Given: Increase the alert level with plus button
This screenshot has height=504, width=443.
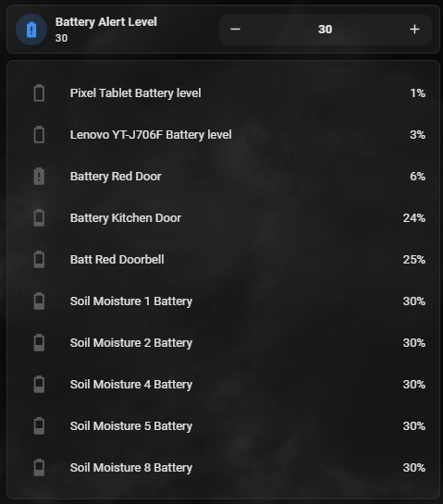Looking at the screenshot, I should tap(414, 30).
